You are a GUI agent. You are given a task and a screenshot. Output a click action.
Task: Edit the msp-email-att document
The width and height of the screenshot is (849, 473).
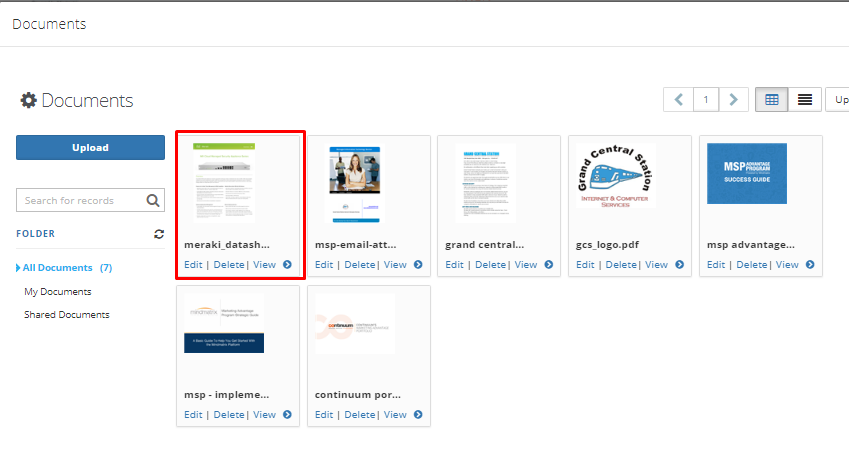324,265
